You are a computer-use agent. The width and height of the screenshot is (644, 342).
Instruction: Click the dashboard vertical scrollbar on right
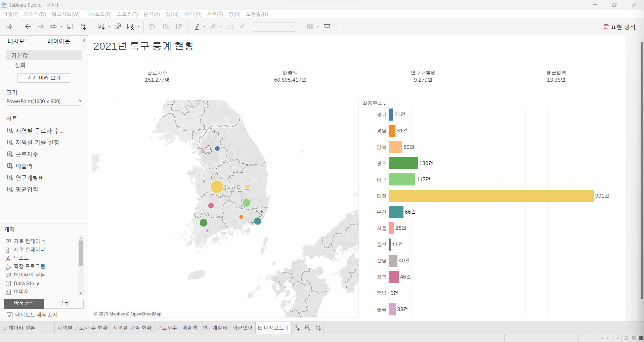(x=642, y=171)
